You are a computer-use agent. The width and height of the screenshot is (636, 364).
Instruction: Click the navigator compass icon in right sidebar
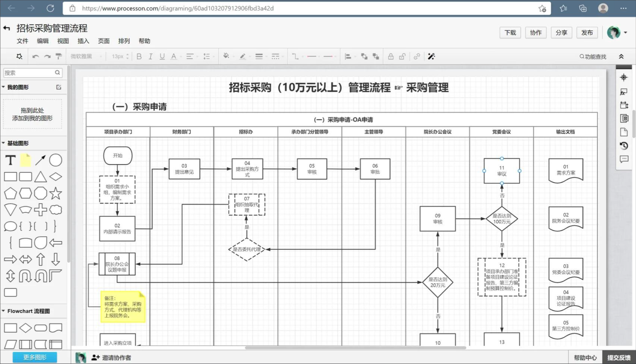click(x=624, y=77)
